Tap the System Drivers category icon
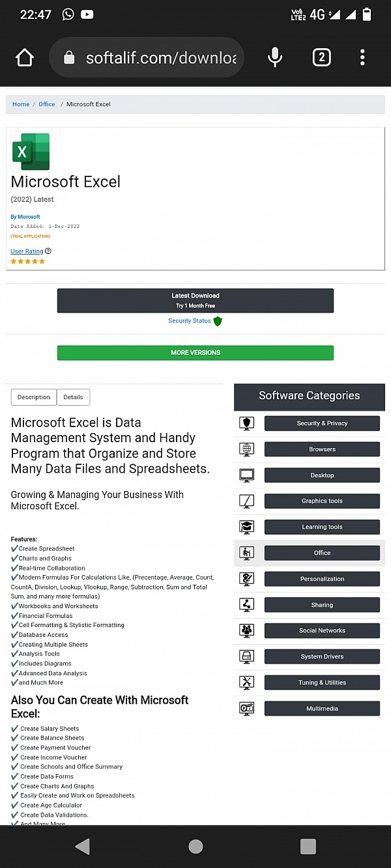This screenshot has width=391, height=868. 246,656
